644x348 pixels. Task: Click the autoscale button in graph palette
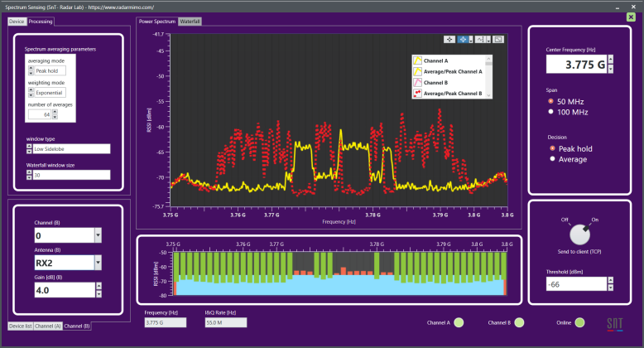pyautogui.click(x=499, y=39)
